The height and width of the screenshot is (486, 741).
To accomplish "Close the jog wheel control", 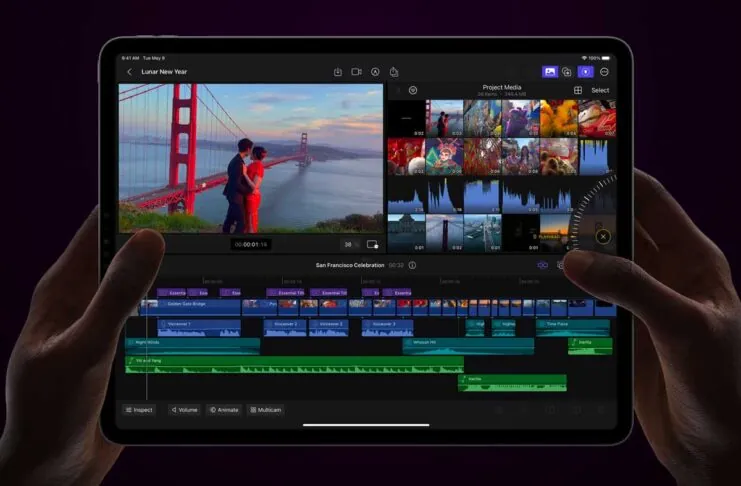I will pyautogui.click(x=603, y=237).
